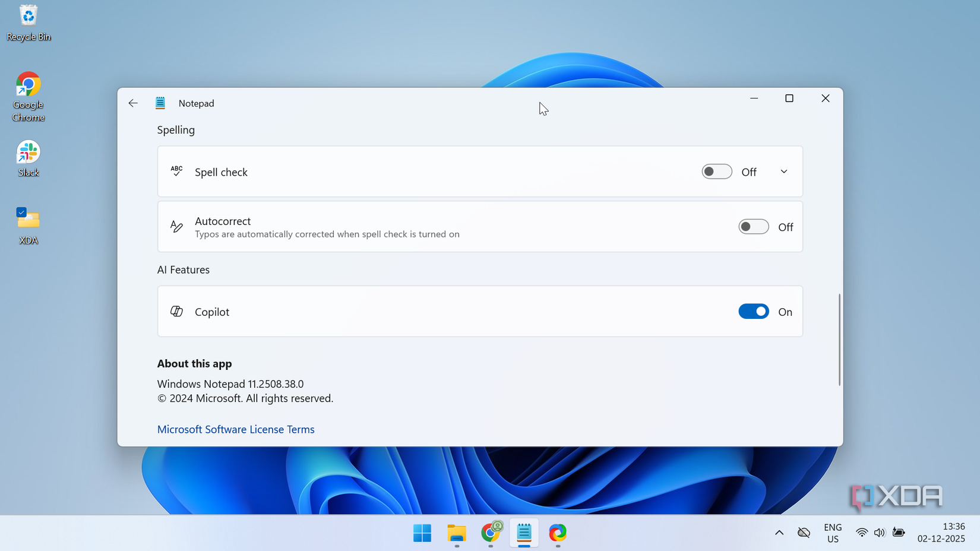Click the Copilot label text

coord(212,312)
